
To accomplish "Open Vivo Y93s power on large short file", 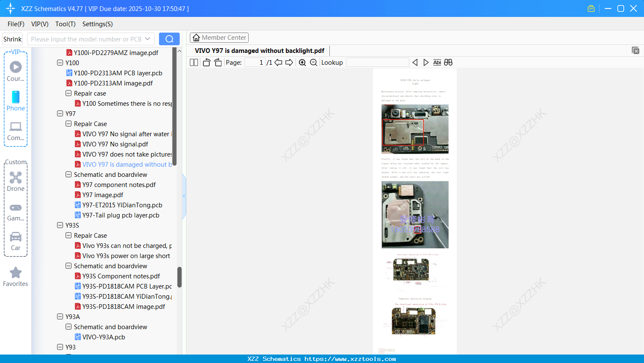I will tap(122, 256).
